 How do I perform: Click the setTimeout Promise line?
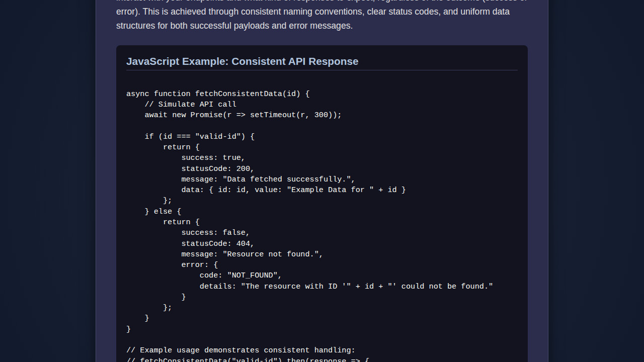click(243, 115)
